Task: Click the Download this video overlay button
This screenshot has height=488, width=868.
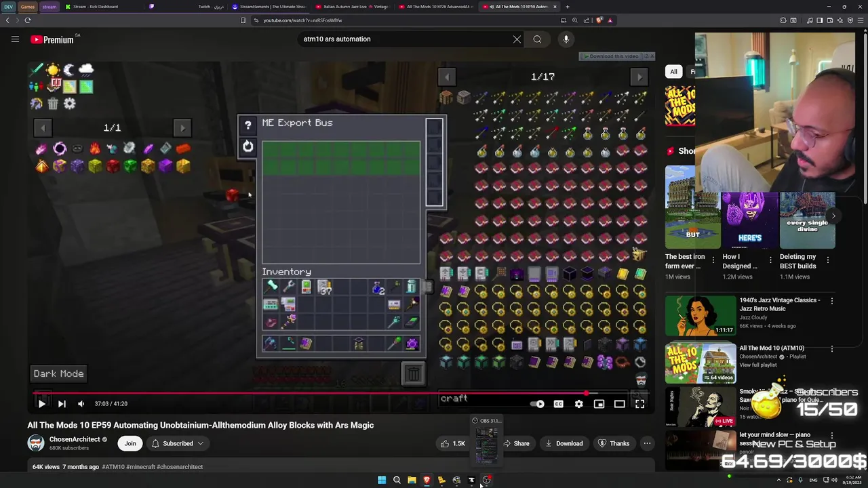Action: click(x=612, y=56)
